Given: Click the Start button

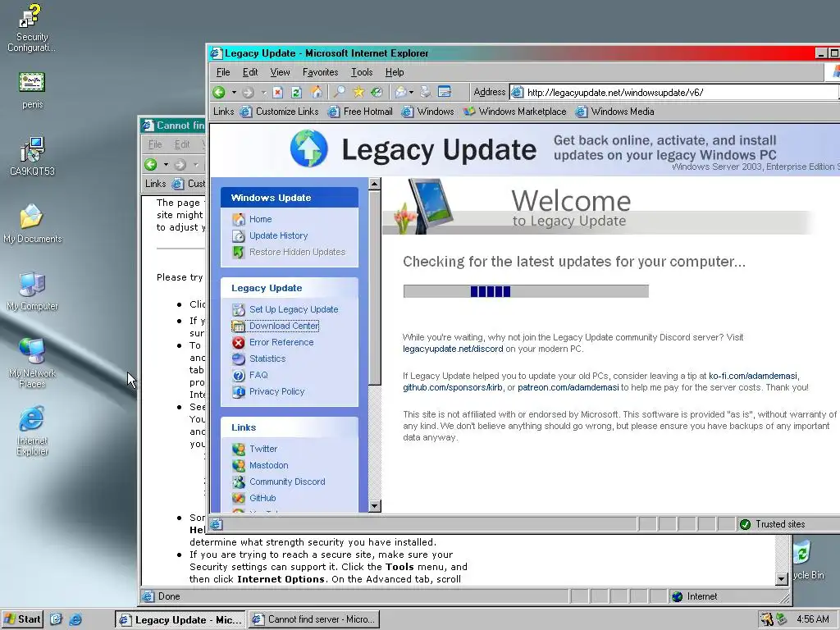Looking at the screenshot, I should click(22, 619).
